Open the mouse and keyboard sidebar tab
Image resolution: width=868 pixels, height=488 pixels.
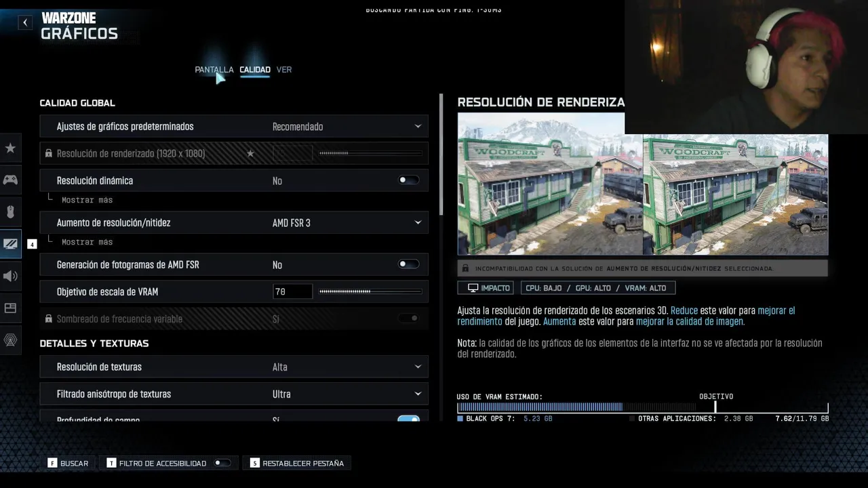coord(10,212)
